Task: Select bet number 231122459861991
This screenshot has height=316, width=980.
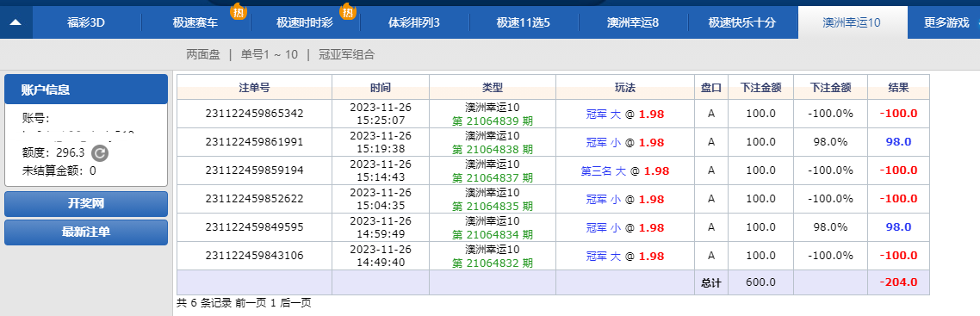Action: 254,142
